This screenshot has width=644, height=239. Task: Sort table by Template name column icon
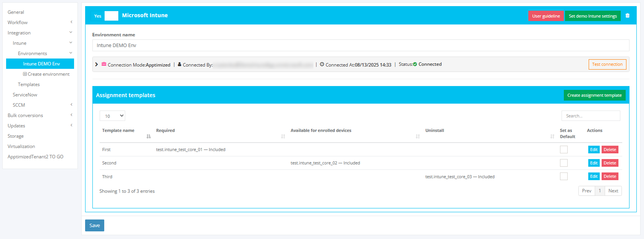(148, 136)
